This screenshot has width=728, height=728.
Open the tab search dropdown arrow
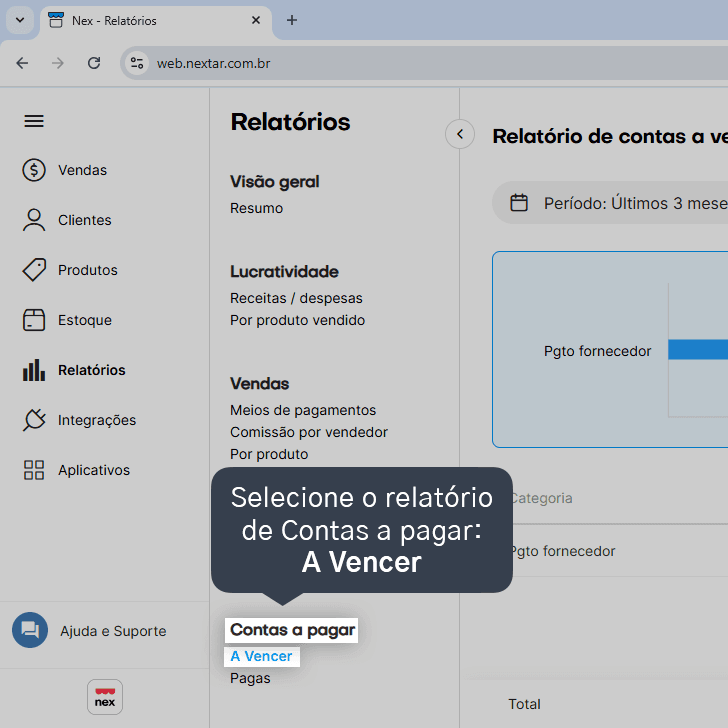pos(20,20)
